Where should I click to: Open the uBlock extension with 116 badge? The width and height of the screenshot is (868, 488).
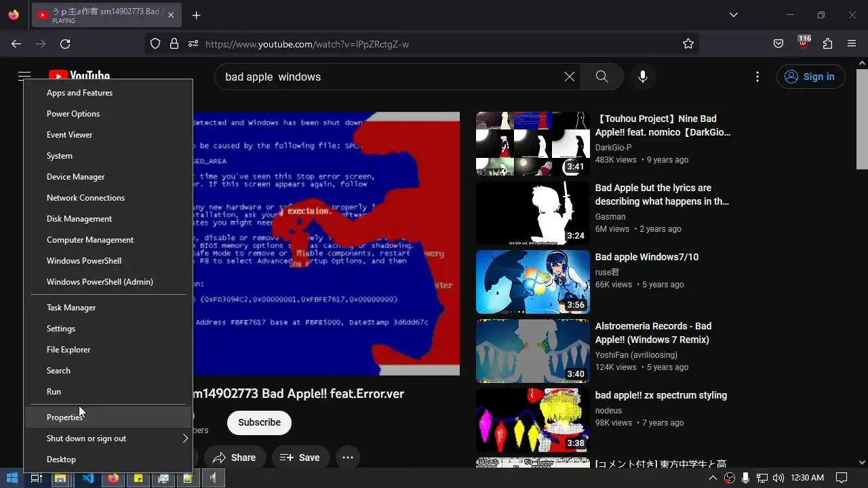tap(804, 43)
